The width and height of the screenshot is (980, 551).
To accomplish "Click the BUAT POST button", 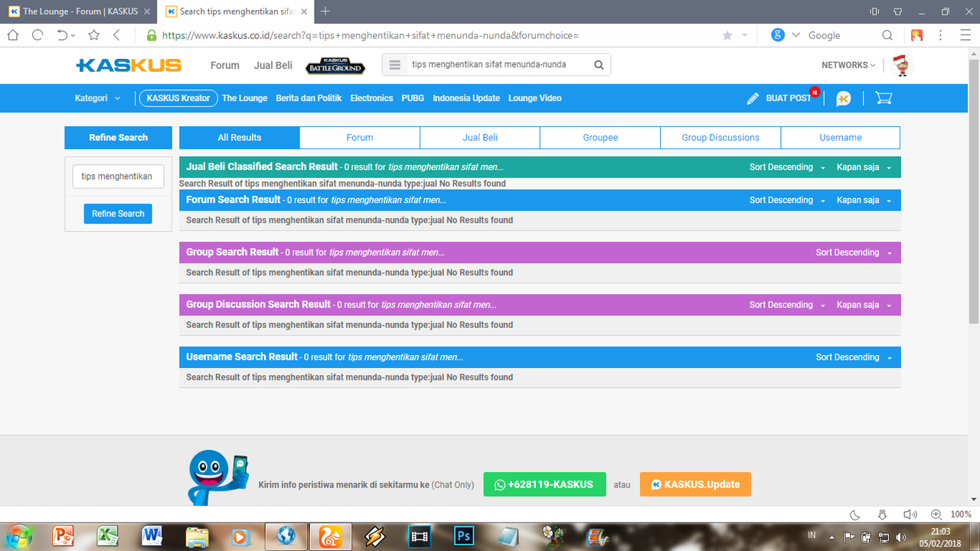I will [x=779, y=98].
